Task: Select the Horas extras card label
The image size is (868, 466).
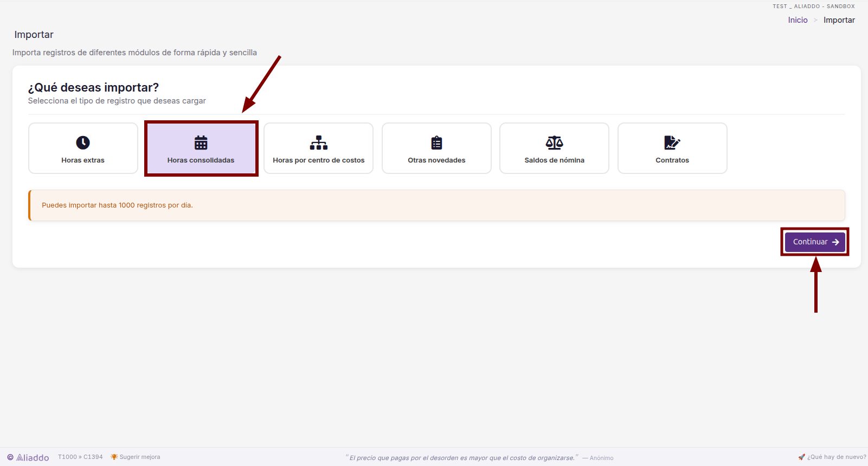Action: coord(83,160)
